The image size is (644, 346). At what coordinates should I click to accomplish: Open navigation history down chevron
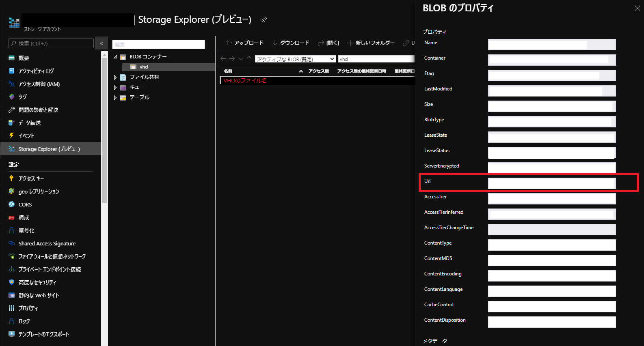tap(241, 59)
